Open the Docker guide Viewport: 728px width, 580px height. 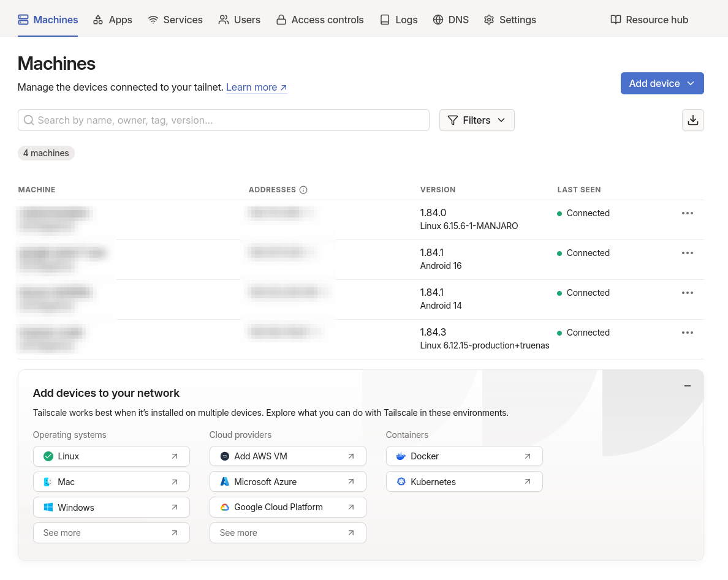click(464, 456)
